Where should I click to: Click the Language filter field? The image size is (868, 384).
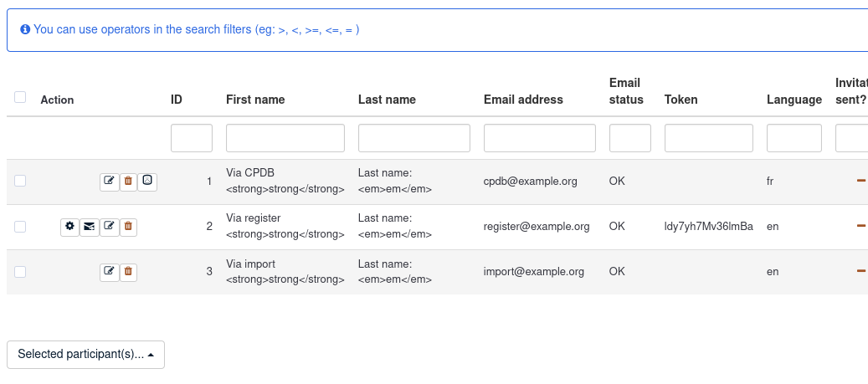[794, 138]
